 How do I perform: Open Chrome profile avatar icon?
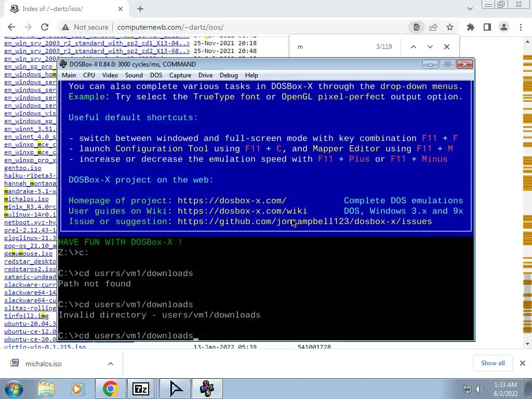[504, 27]
